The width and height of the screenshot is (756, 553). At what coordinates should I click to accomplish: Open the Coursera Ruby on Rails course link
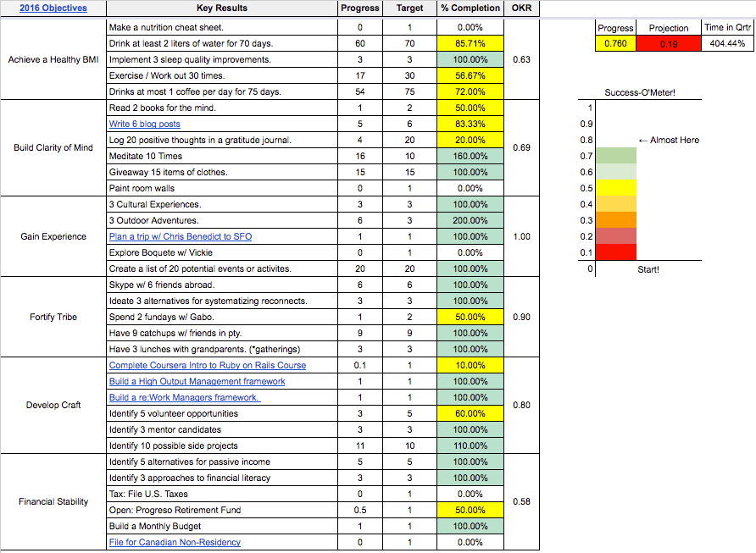point(208,366)
